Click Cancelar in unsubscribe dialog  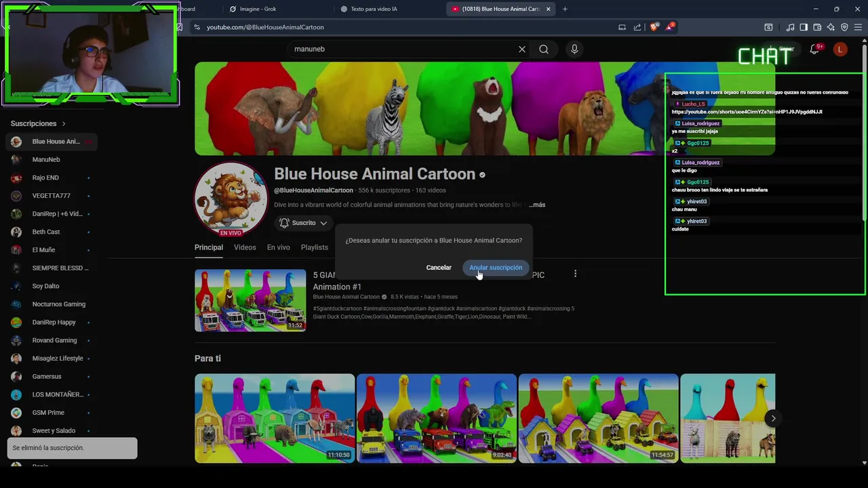pyautogui.click(x=439, y=268)
